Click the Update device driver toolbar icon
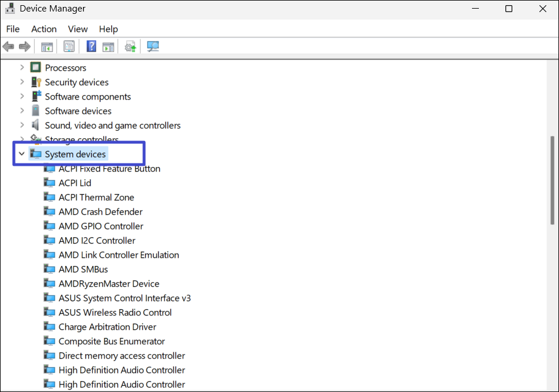The height and width of the screenshot is (392, 559). point(131,47)
